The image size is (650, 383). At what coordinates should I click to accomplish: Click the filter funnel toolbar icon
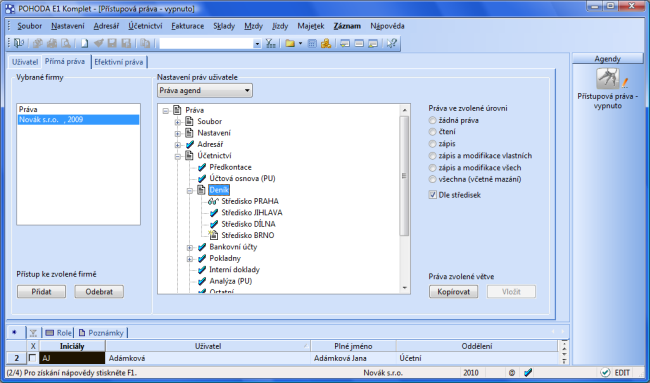coord(270,43)
